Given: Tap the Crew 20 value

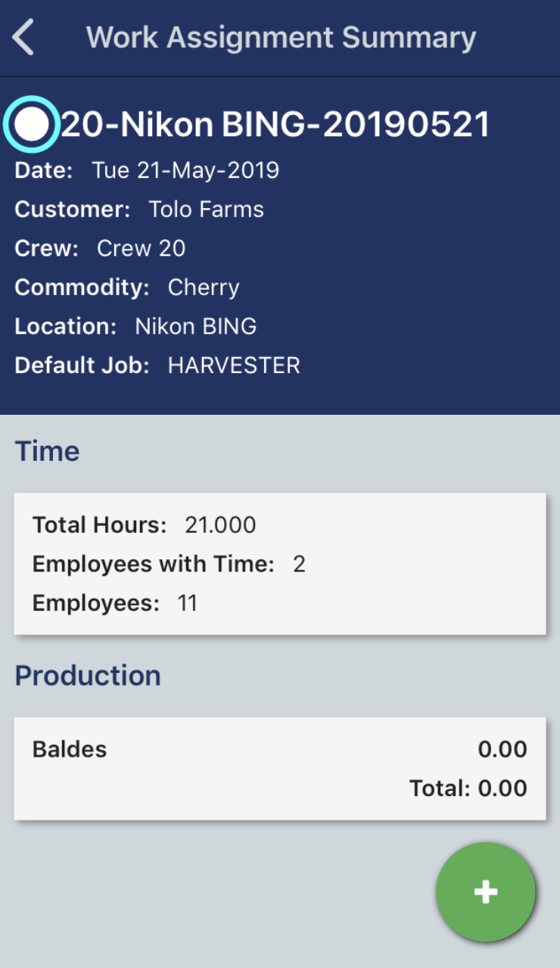Looking at the screenshot, I should (x=141, y=248).
